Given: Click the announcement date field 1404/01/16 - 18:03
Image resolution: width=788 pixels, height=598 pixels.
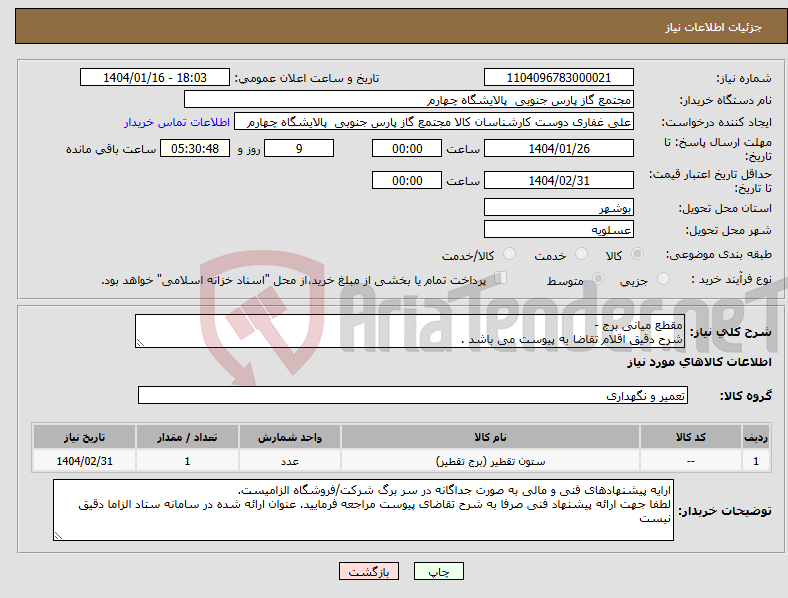Looking at the screenshot, I should coord(155,78).
